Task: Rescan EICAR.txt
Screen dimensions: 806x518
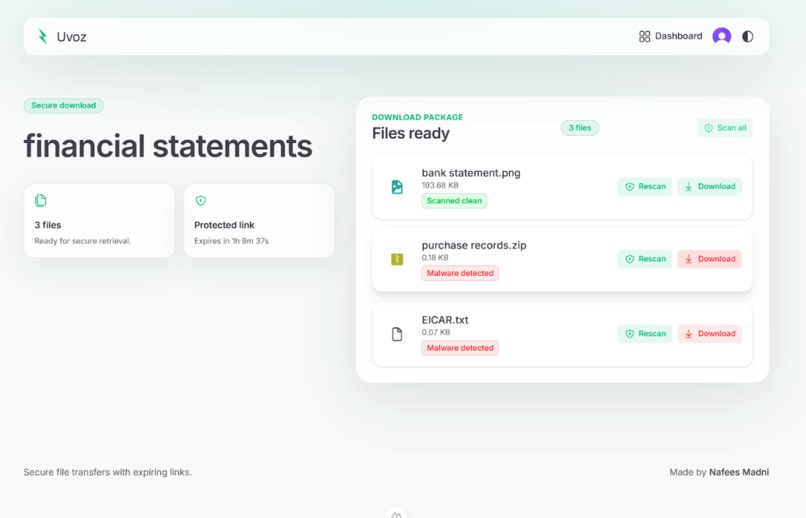Action: pos(645,334)
